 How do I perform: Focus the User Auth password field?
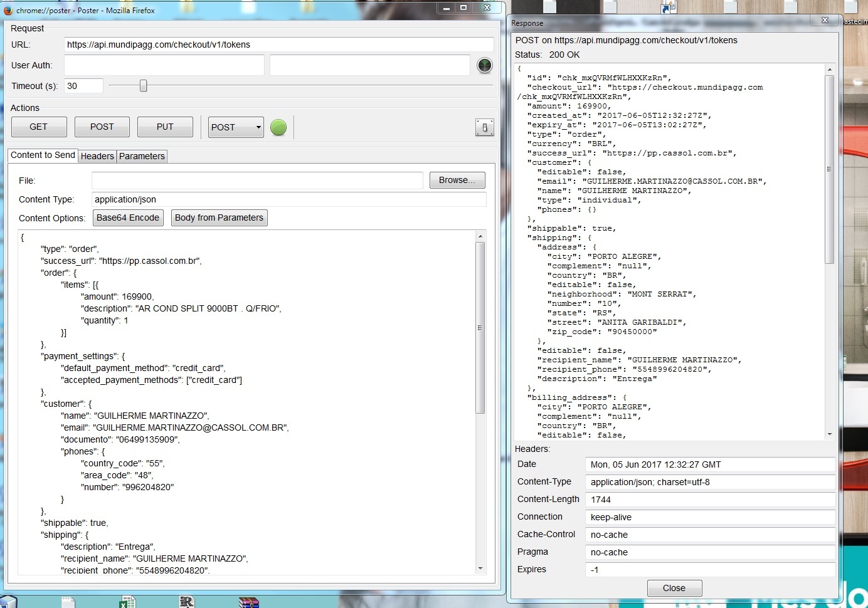tap(370, 65)
